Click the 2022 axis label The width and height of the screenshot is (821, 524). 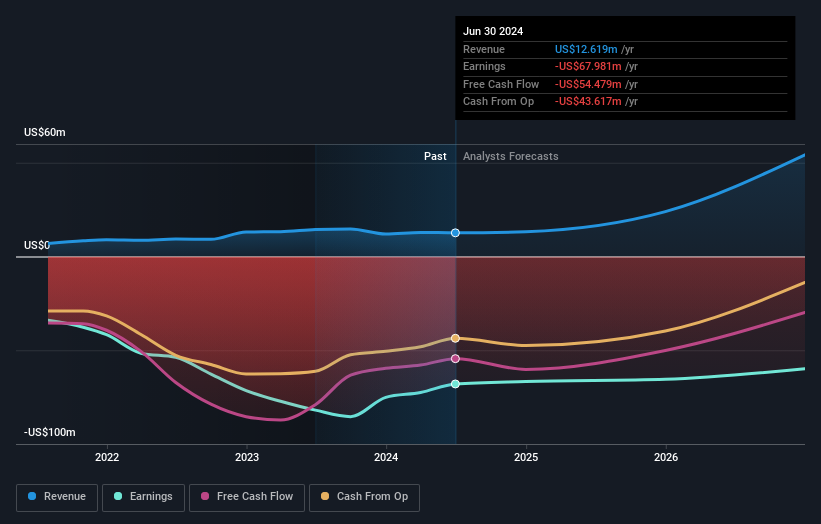coord(107,457)
